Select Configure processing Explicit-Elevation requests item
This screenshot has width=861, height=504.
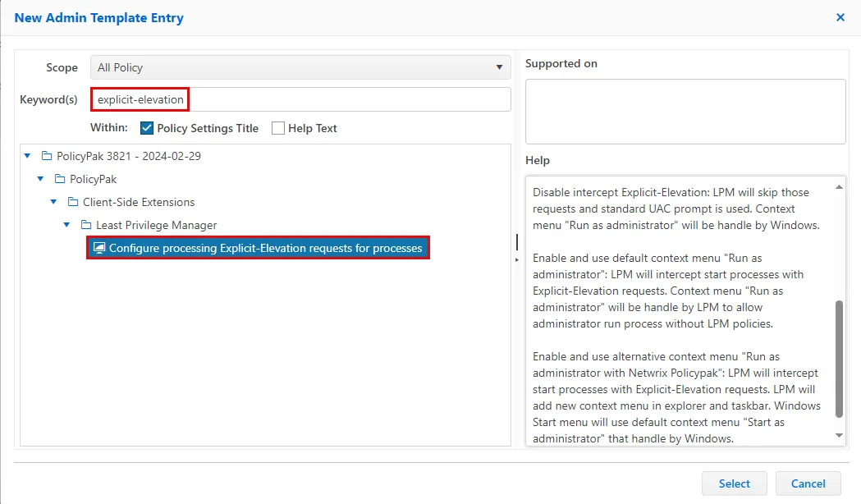[265, 248]
